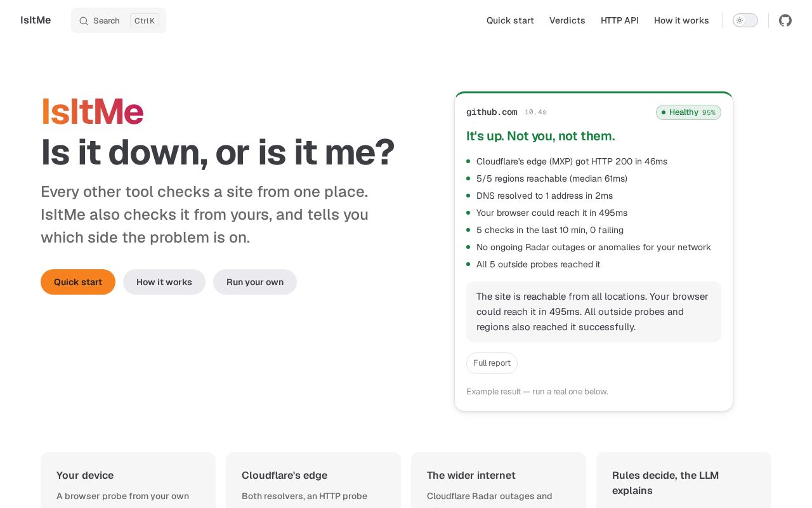
Task: Open HTTP API in the top navigation
Action: 620,20
